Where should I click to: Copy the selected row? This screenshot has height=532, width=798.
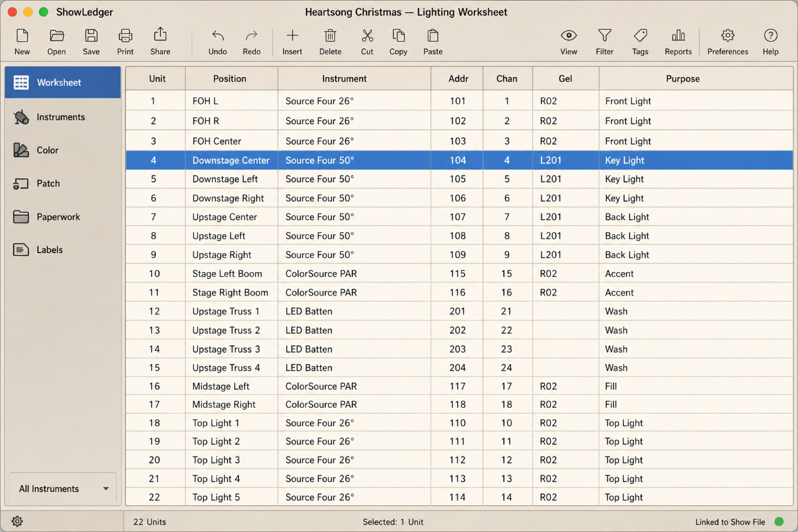click(398, 42)
